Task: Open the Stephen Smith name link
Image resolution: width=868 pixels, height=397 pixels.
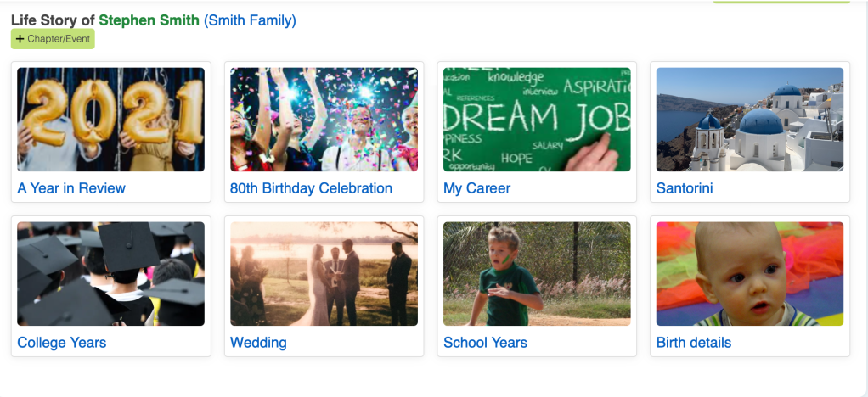Action: [149, 20]
